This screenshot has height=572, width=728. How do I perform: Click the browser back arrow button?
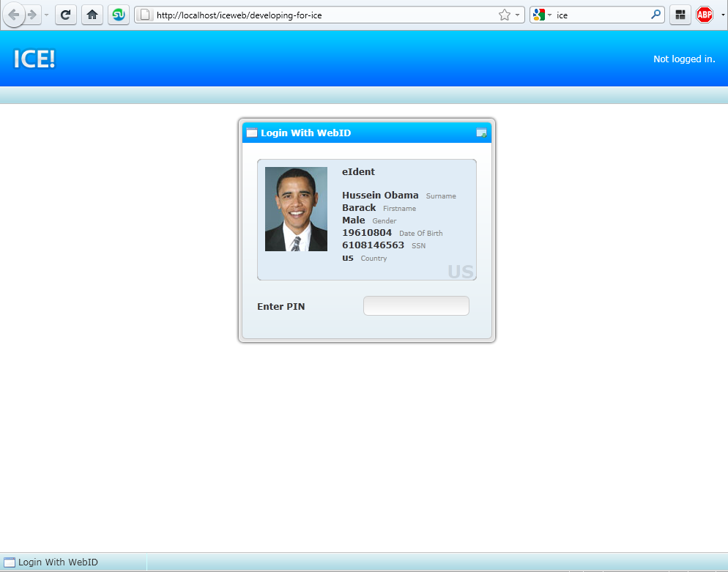click(14, 15)
